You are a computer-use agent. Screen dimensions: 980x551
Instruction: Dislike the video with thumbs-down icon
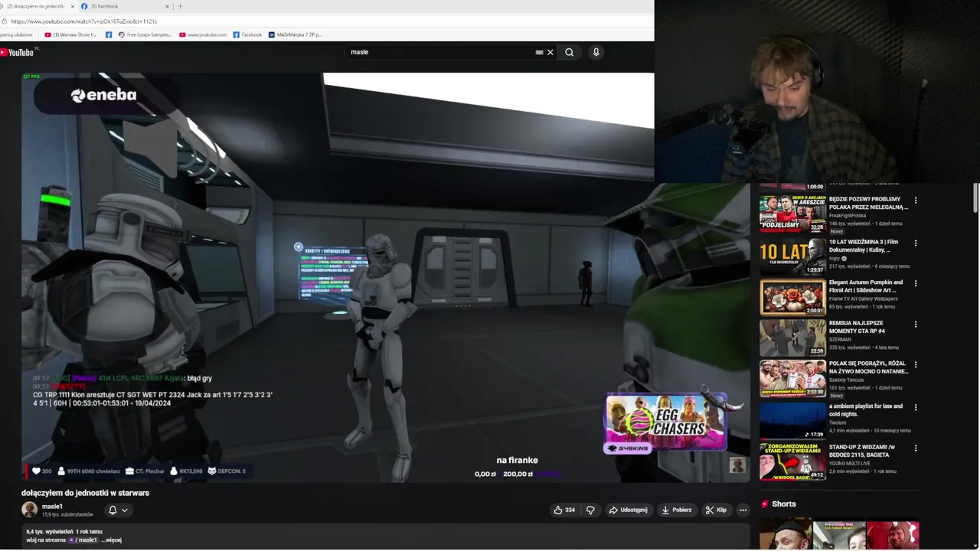590,510
